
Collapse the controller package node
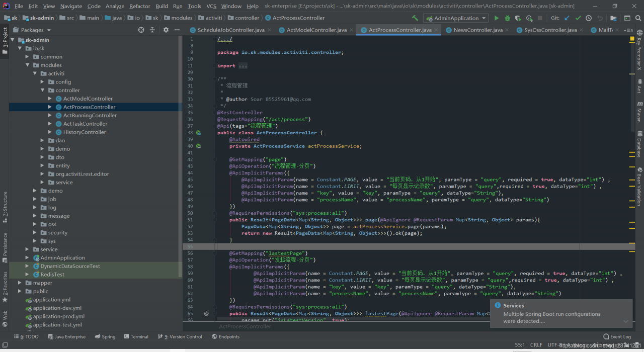[43, 91]
